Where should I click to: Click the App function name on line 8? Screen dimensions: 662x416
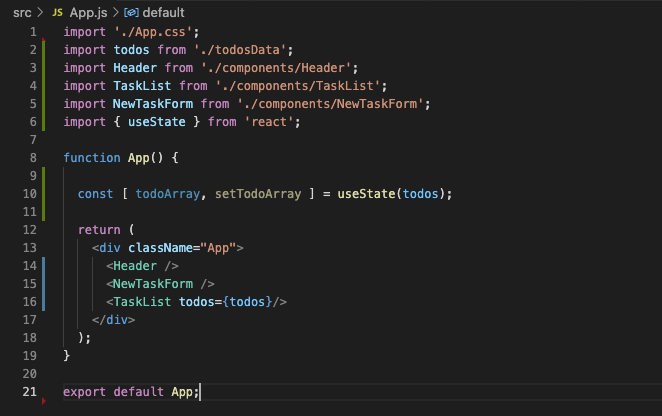[x=138, y=158]
